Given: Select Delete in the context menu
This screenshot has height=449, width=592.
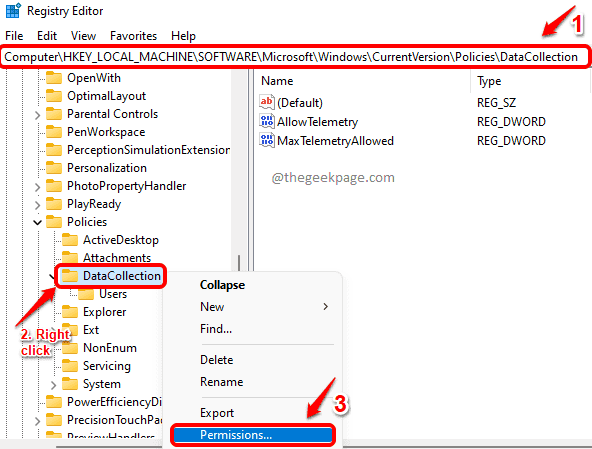Looking at the screenshot, I should tap(216, 360).
